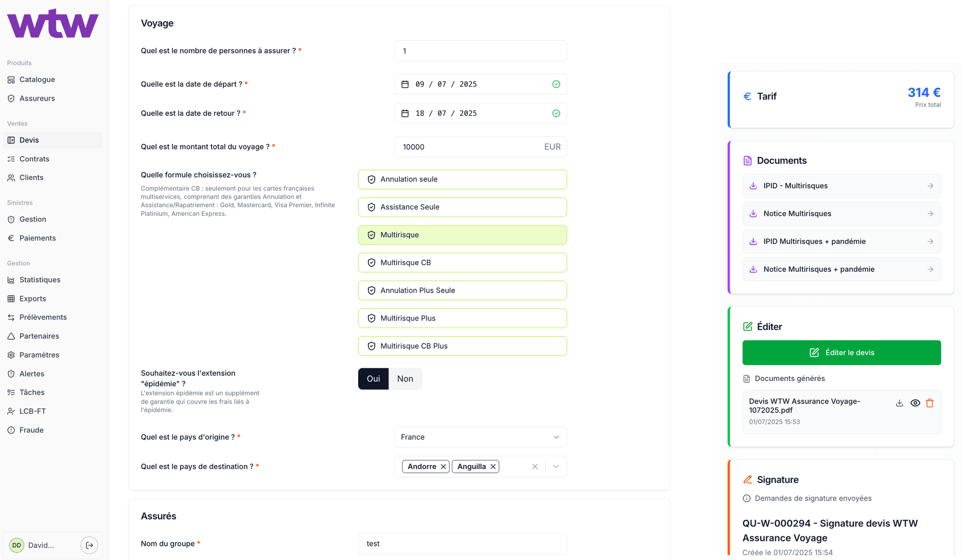Open calendar icon for departure date
This screenshot has height=560, width=966.
(405, 84)
